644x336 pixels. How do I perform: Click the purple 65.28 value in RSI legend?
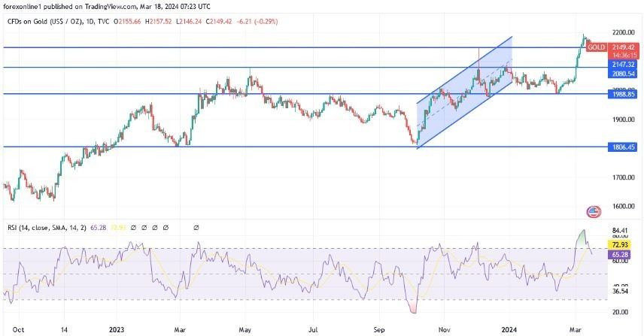tap(98, 227)
